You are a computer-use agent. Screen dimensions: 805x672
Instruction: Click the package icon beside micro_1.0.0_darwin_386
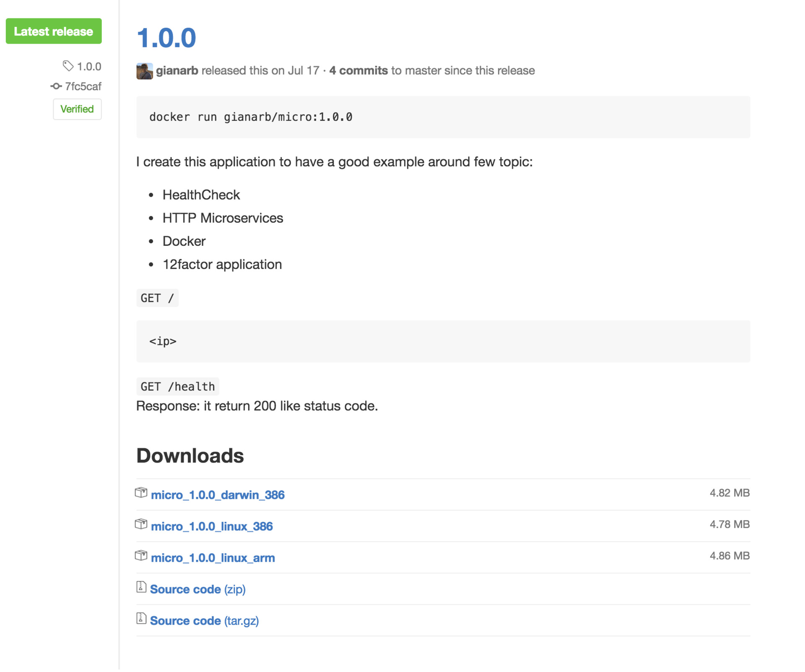pos(141,493)
